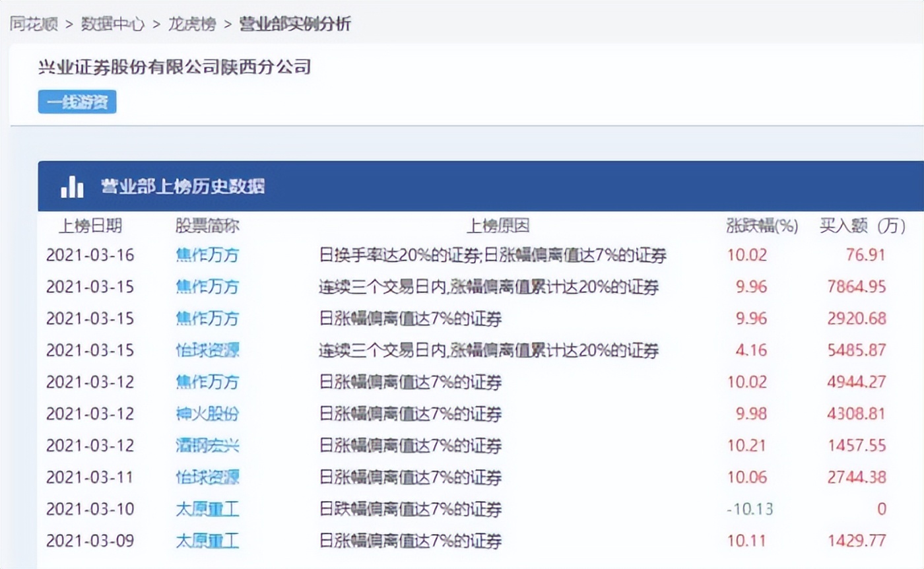Click the change value 9.98
Viewport: 924px width, 569px height.
[751, 413]
